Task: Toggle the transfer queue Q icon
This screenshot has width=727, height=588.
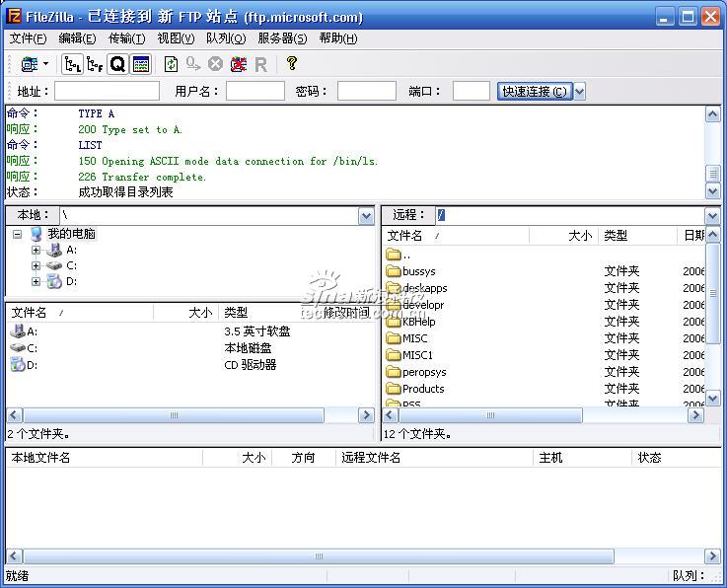Action: (117, 64)
